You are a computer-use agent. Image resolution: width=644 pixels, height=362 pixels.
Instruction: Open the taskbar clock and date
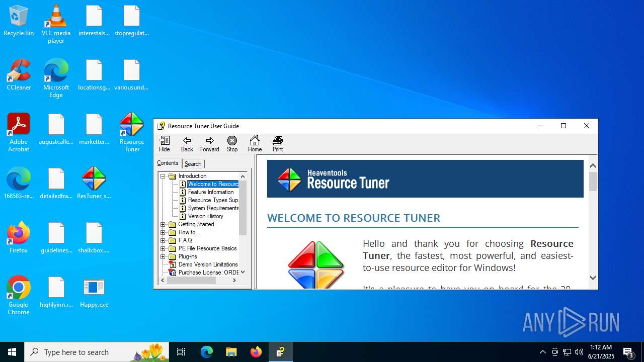tap(601, 352)
